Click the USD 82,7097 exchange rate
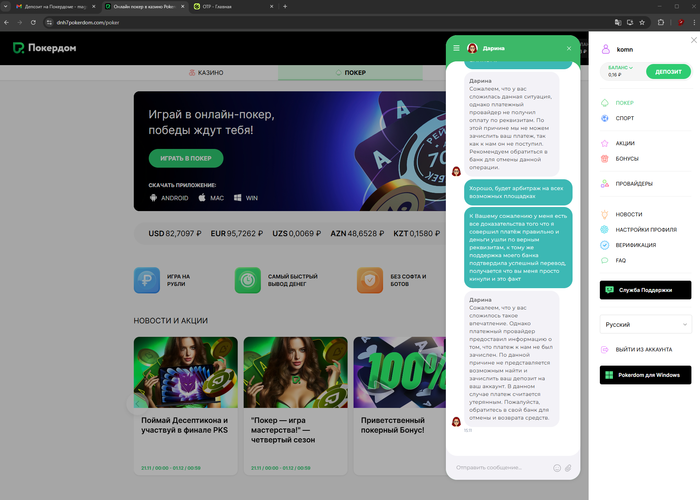This screenshot has height=500, width=700. tap(175, 233)
